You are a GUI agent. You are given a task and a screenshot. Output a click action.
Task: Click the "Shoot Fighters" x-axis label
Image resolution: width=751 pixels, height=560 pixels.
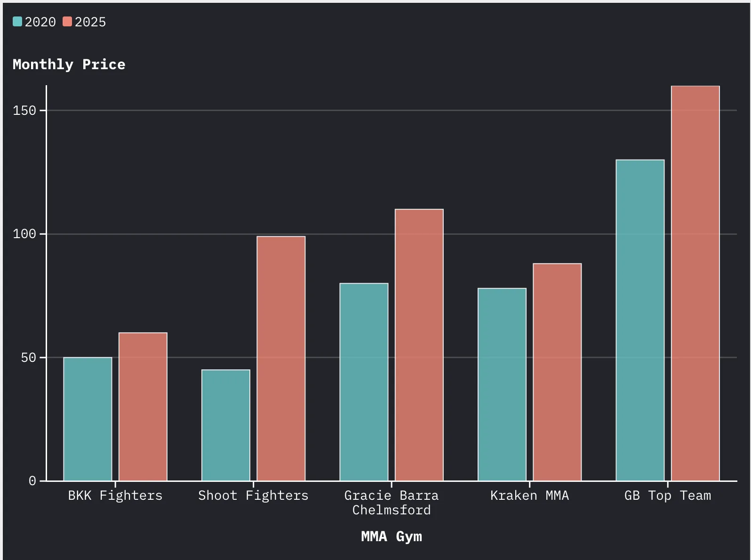coord(253,496)
